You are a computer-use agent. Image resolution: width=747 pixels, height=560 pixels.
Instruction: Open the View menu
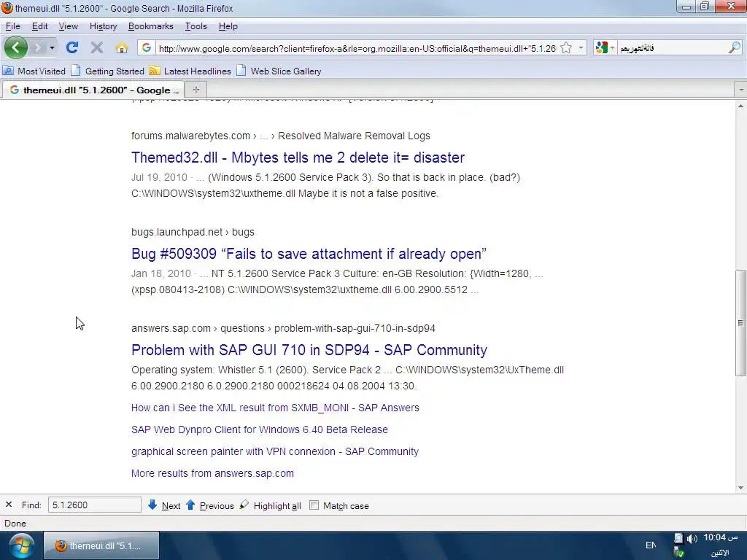(x=68, y=26)
